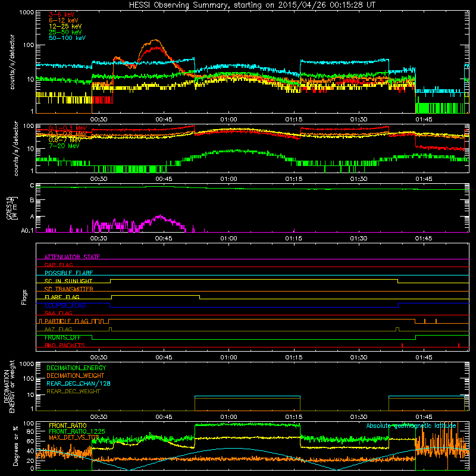Click the REAR_DEC_CHAN/128 legend label
Screen dimensions: 476x476
click(x=79, y=383)
